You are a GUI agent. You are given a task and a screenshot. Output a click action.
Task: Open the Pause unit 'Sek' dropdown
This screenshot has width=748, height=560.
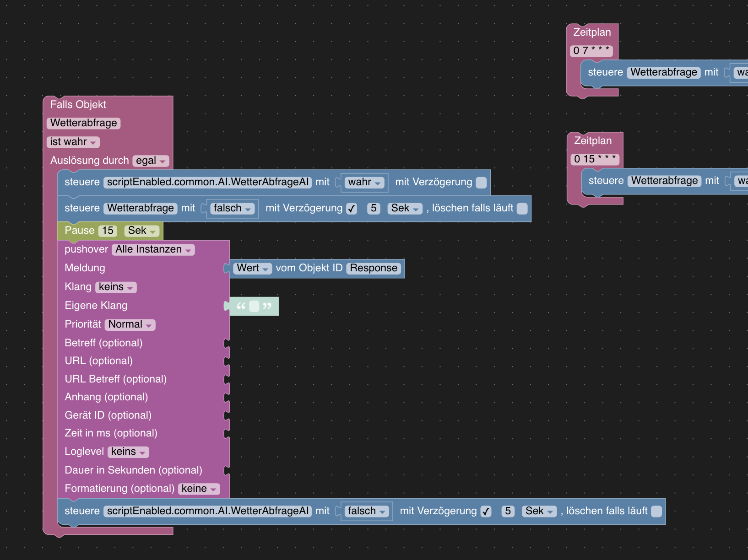(141, 231)
